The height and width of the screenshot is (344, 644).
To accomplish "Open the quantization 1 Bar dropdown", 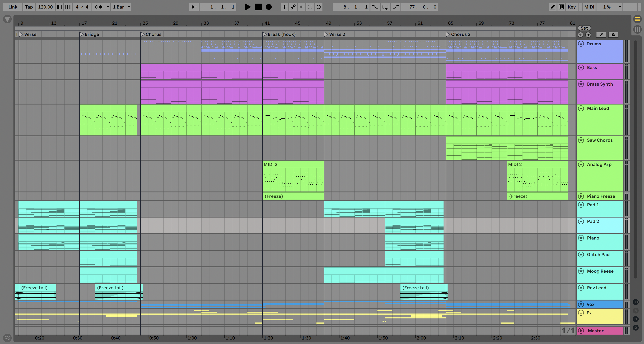I will click(122, 7).
